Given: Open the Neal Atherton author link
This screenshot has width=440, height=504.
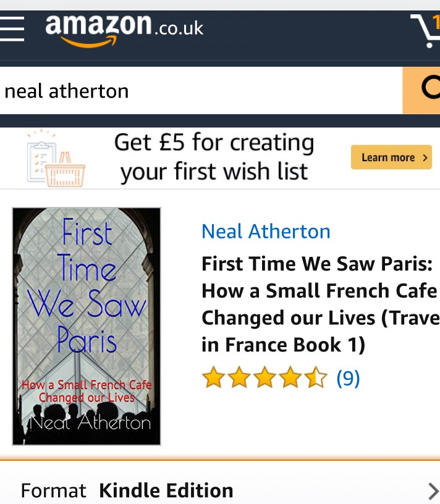Looking at the screenshot, I should [x=266, y=231].
